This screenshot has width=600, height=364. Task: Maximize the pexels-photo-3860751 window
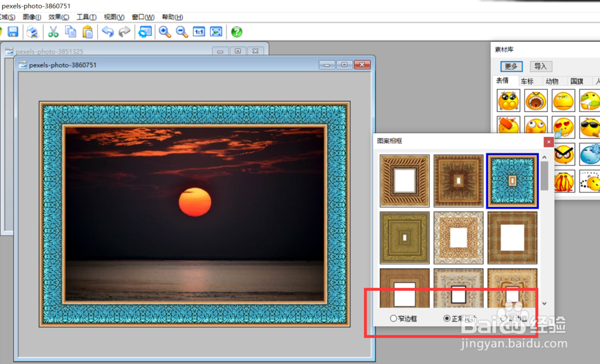[x=344, y=65]
